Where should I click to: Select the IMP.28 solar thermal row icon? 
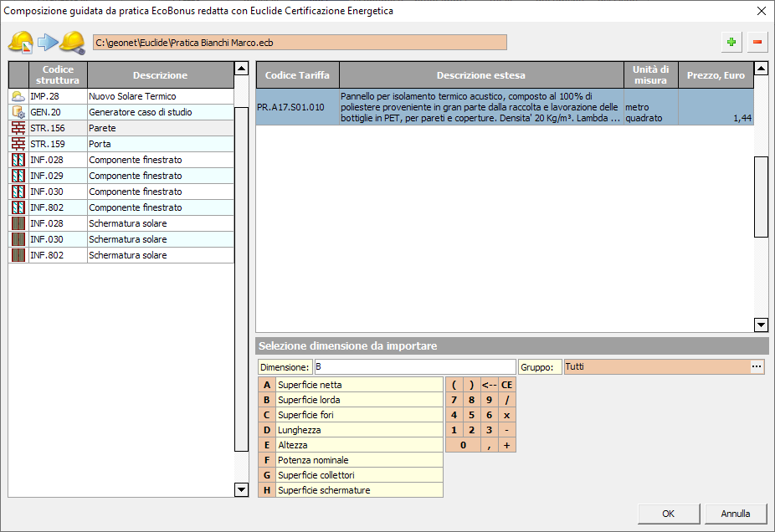click(18, 96)
